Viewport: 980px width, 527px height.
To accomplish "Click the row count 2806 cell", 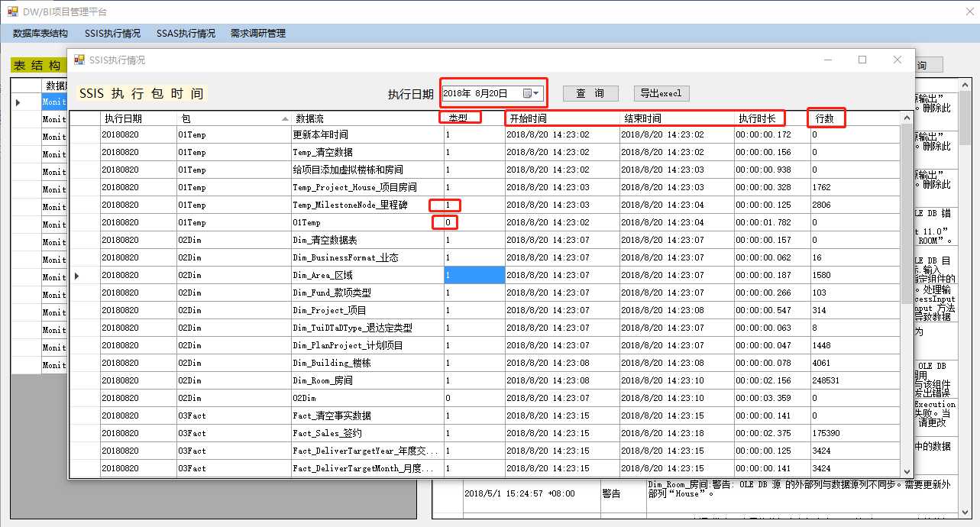I will pyautogui.click(x=855, y=205).
